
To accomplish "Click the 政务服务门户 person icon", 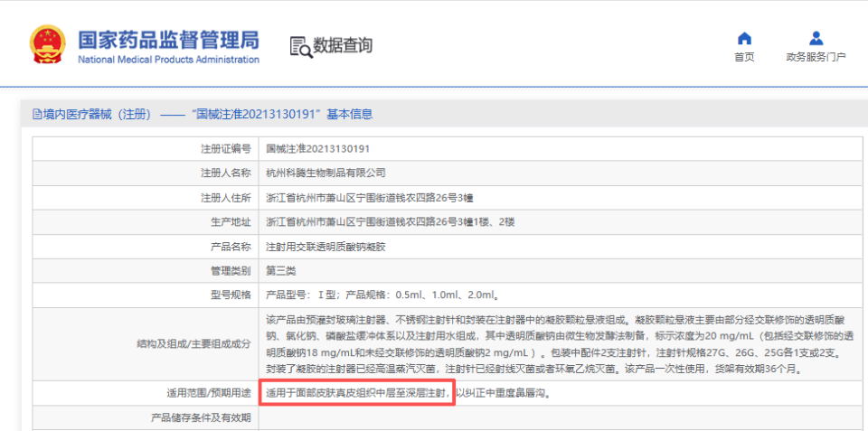I will coord(816,39).
